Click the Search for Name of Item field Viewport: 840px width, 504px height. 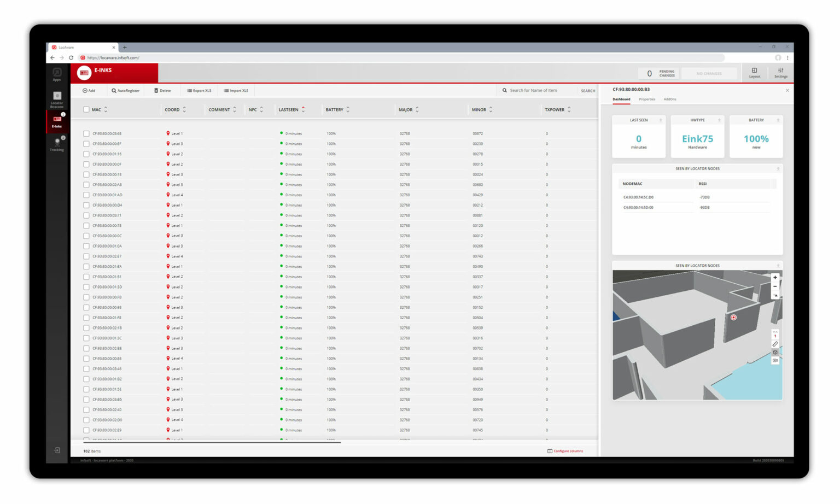click(x=539, y=91)
